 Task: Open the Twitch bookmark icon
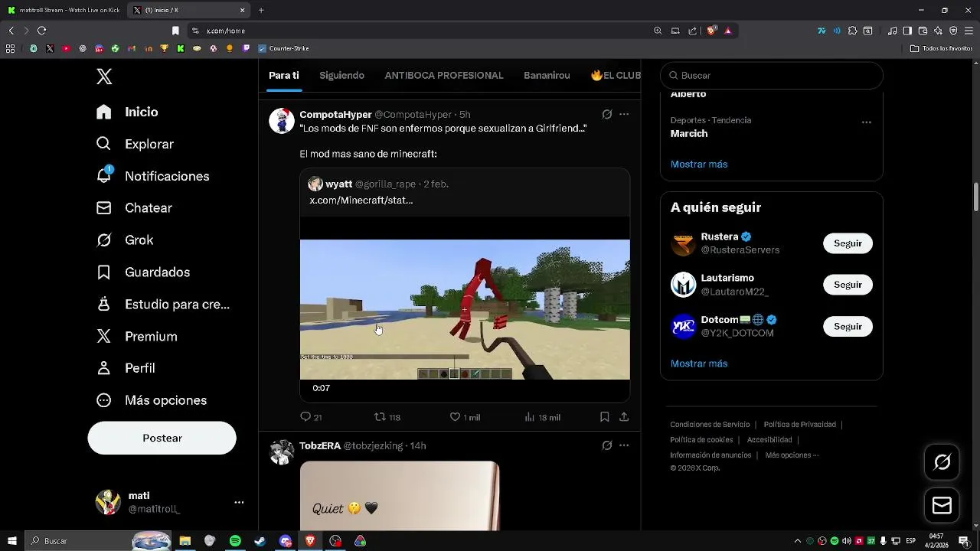click(246, 48)
